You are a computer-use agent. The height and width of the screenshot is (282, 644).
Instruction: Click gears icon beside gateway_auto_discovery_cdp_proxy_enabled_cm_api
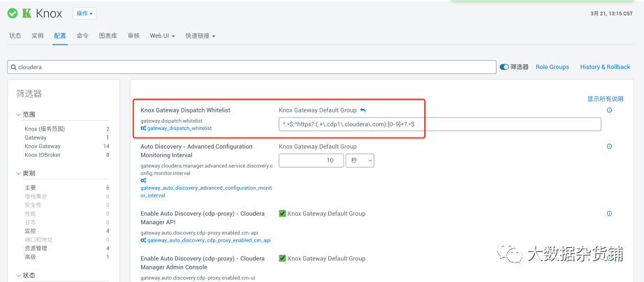click(x=143, y=240)
